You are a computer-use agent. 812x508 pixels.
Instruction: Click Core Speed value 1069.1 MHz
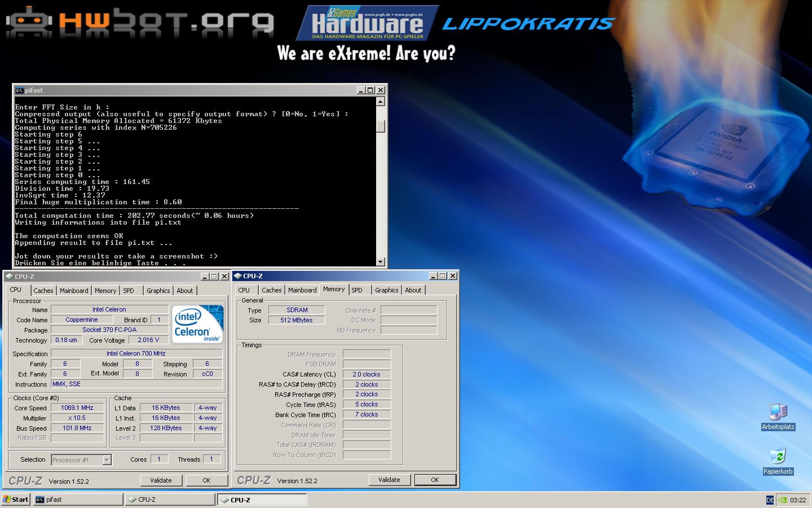77,408
